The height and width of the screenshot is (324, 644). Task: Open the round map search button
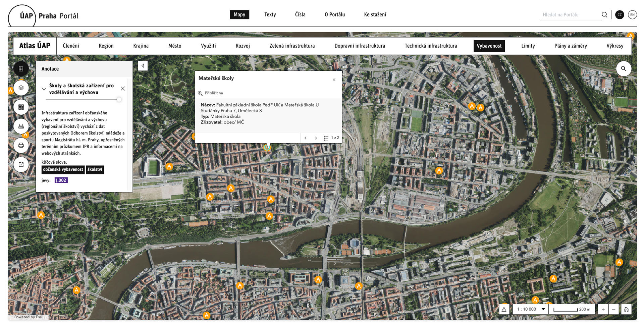click(x=624, y=69)
